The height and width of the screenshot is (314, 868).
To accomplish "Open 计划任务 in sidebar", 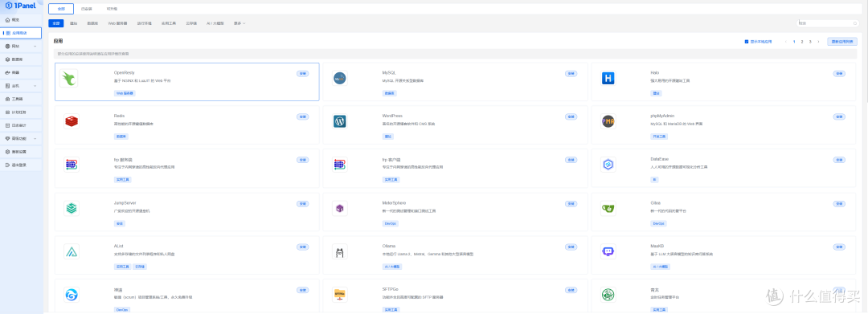I will click(x=21, y=112).
